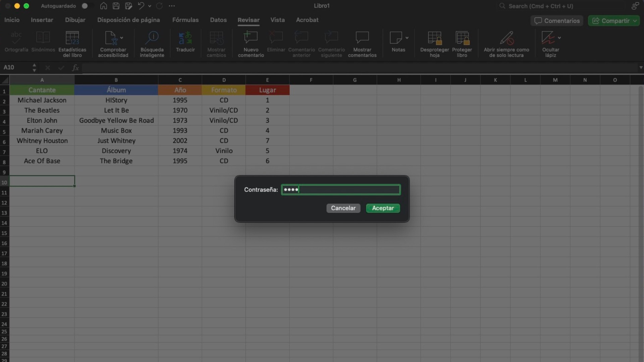Expand the Ocultar lápiz dropdown arrow
This screenshot has width=644, height=362.
(559, 38)
